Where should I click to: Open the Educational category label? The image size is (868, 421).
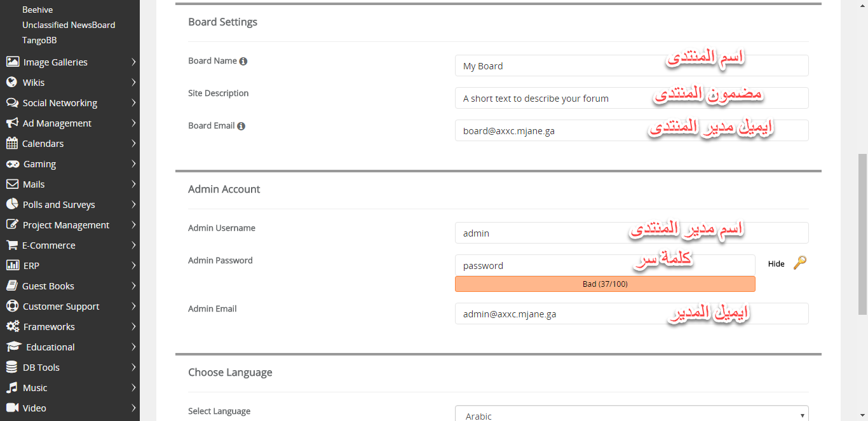click(50, 347)
